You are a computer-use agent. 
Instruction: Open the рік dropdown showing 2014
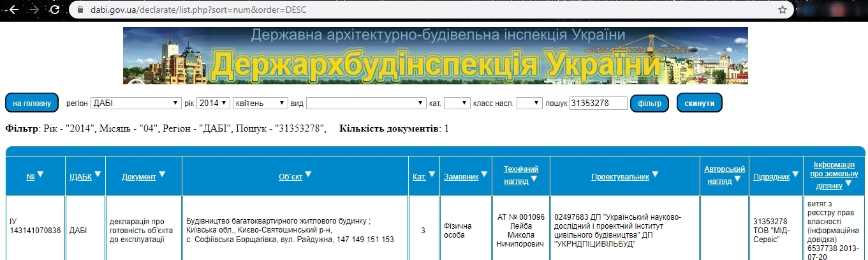[213, 103]
